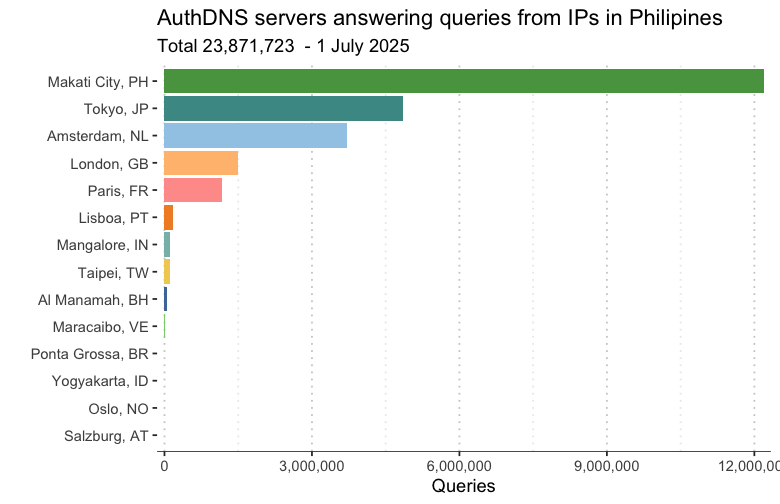This screenshot has height=504, width=780.
Task: Click the yellow Taipei, TW bar
Action: (167, 272)
